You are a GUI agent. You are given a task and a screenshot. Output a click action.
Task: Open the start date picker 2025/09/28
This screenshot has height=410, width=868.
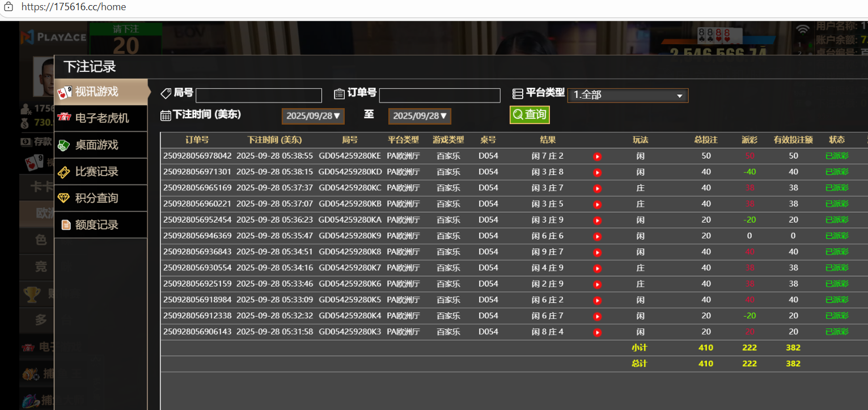click(x=313, y=116)
